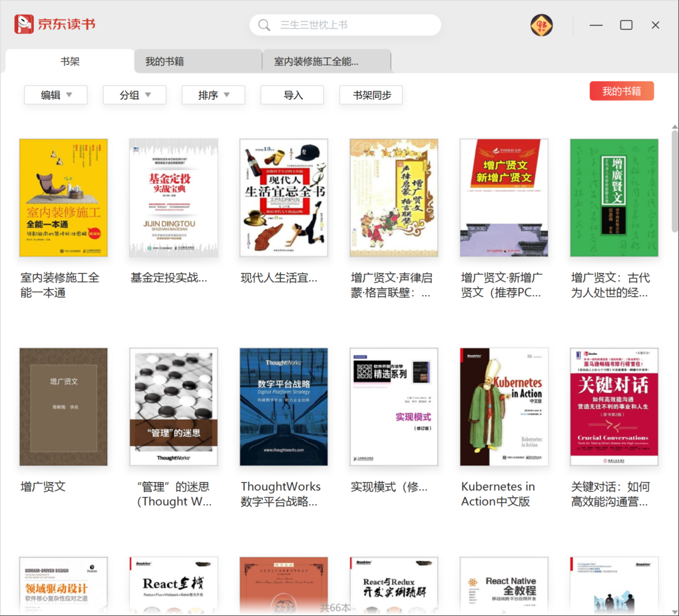Click title text Kubernetes in Action中文版
The image size is (679, 616).
[x=498, y=494]
